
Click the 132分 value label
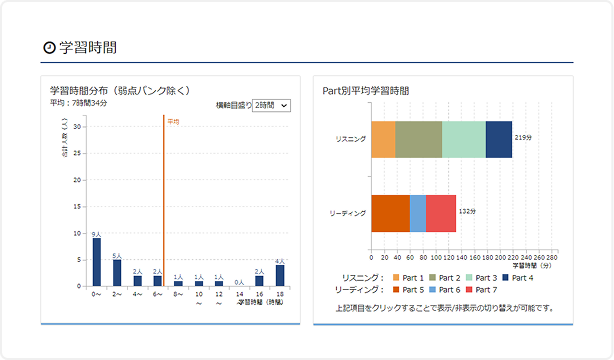(467, 211)
